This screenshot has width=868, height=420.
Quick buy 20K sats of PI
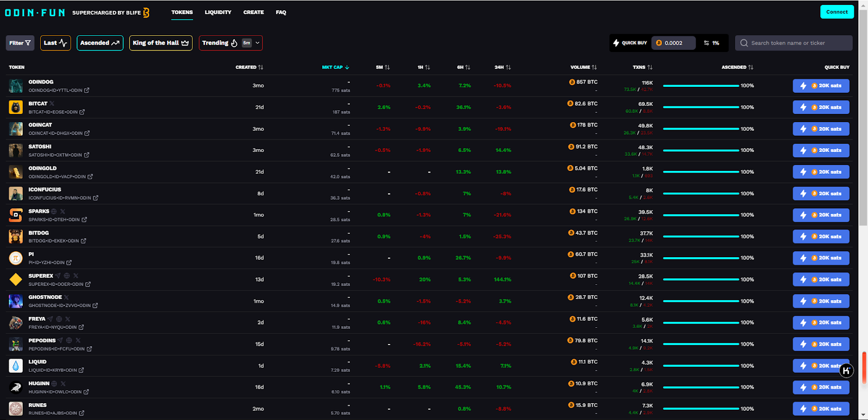click(x=821, y=258)
